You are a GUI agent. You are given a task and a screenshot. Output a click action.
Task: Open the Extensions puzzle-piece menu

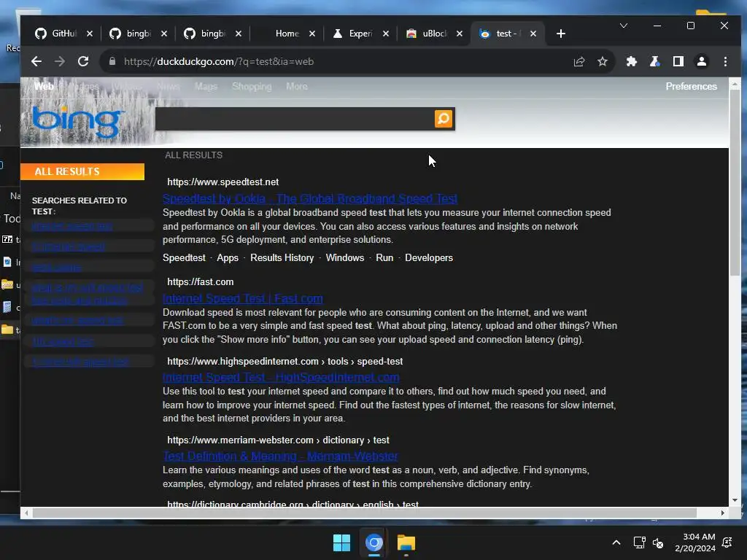coord(631,61)
